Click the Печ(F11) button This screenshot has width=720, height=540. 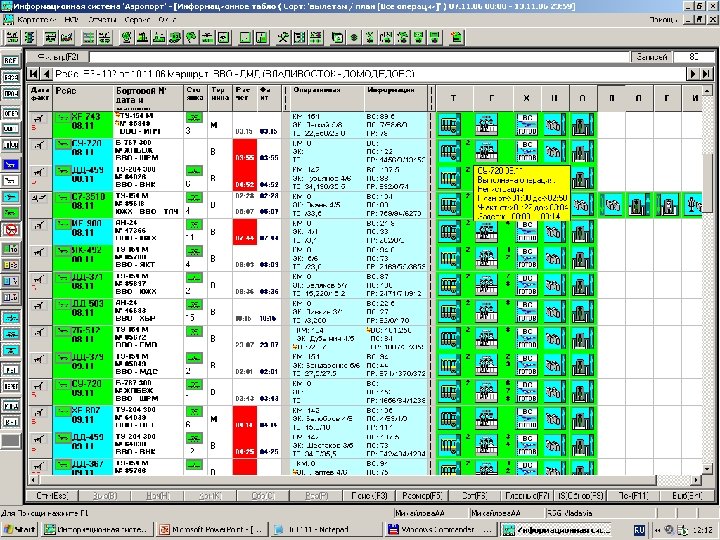(633, 496)
